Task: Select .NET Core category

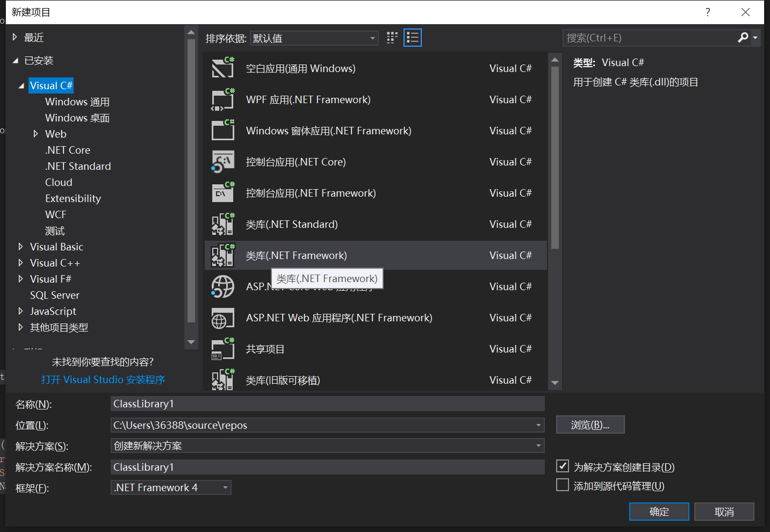Action: [68, 150]
